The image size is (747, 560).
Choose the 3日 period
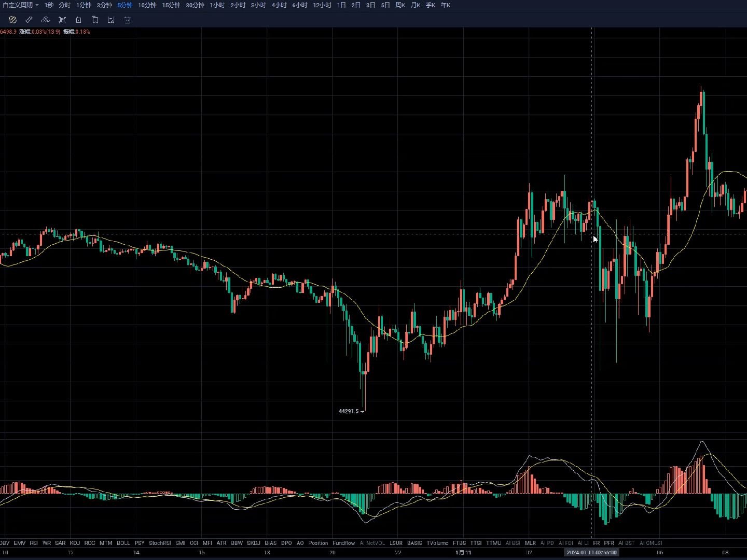(371, 5)
